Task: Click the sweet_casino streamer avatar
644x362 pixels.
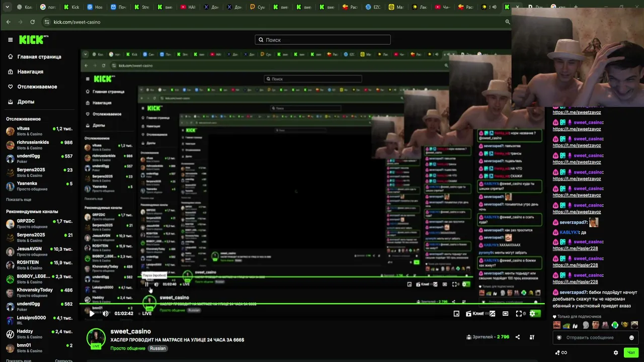Action: pyautogui.click(x=96, y=338)
